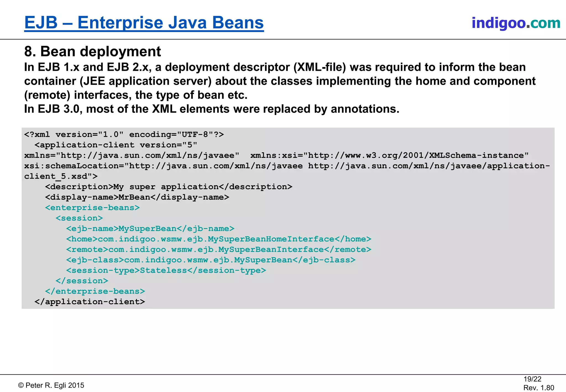The height and width of the screenshot is (392, 566).
Task: Click the opening <session> tag
Action: [79, 218]
